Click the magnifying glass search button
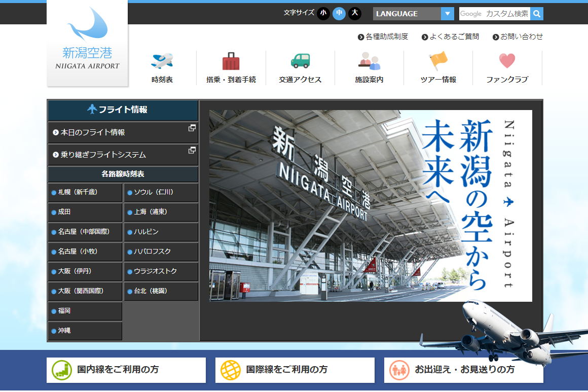 click(x=537, y=14)
